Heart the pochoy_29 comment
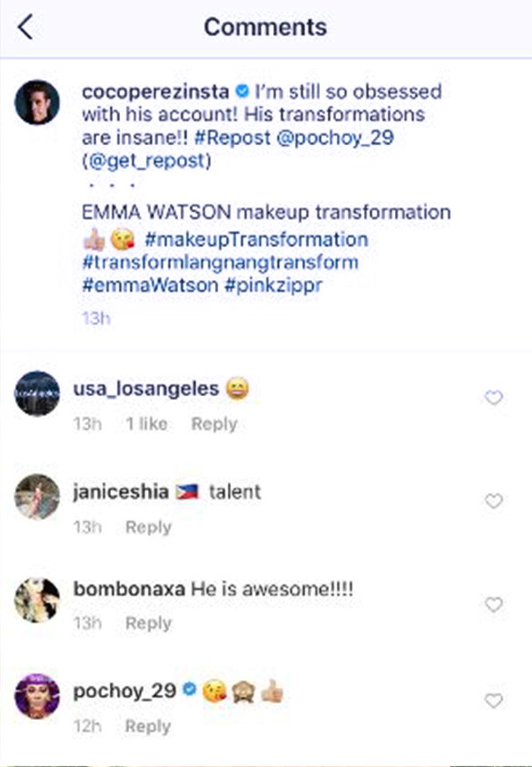The image size is (532, 767). tap(494, 701)
